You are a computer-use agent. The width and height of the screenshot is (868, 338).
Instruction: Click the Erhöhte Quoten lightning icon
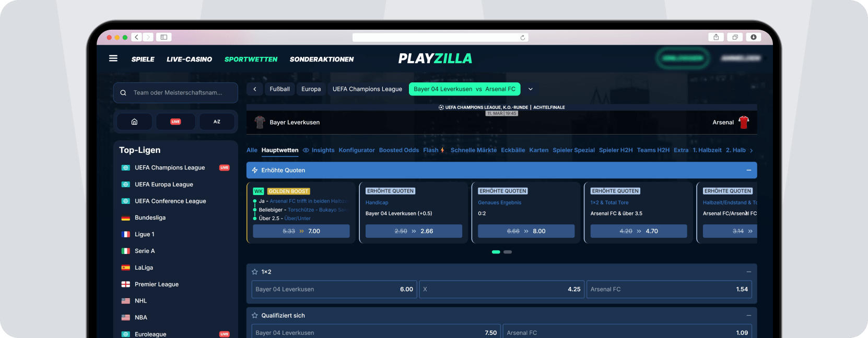click(255, 170)
